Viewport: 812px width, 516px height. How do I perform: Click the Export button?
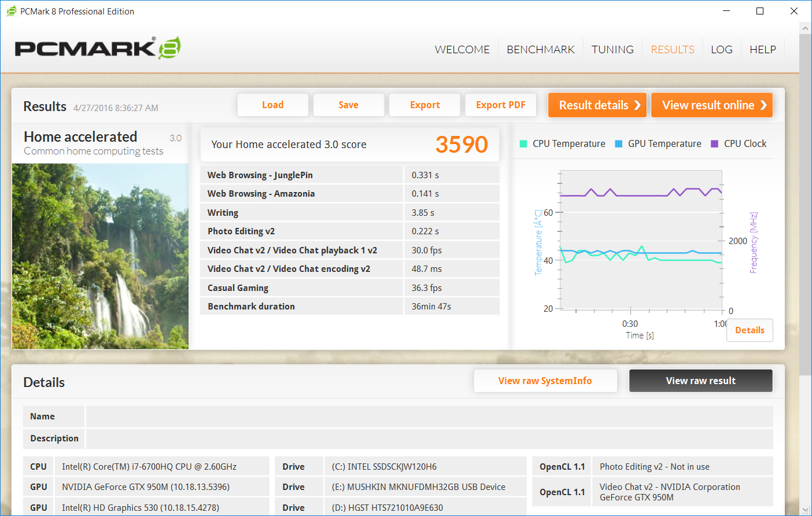425,105
